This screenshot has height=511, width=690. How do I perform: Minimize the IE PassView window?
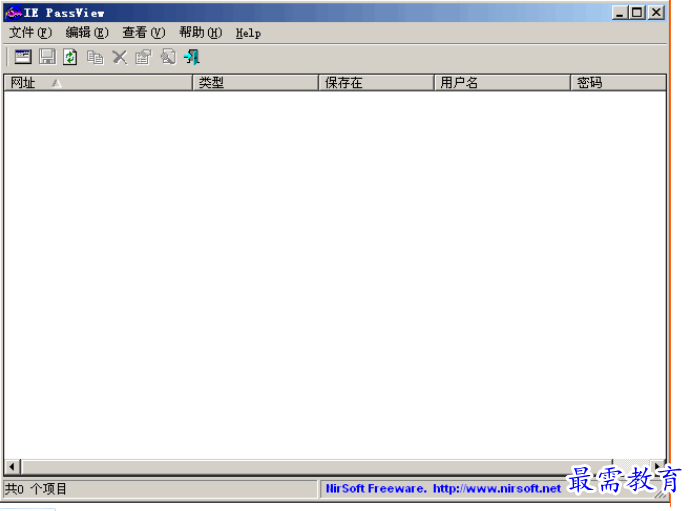tap(619, 12)
